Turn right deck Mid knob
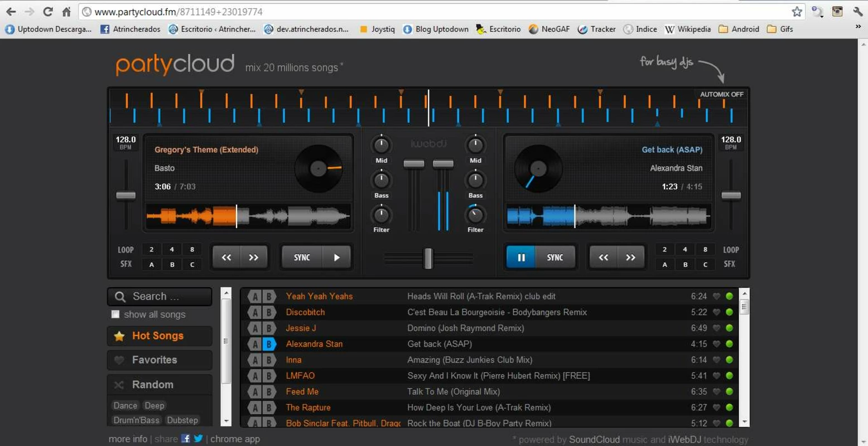The height and width of the screenshot is (446, 868). click(475, 146)
